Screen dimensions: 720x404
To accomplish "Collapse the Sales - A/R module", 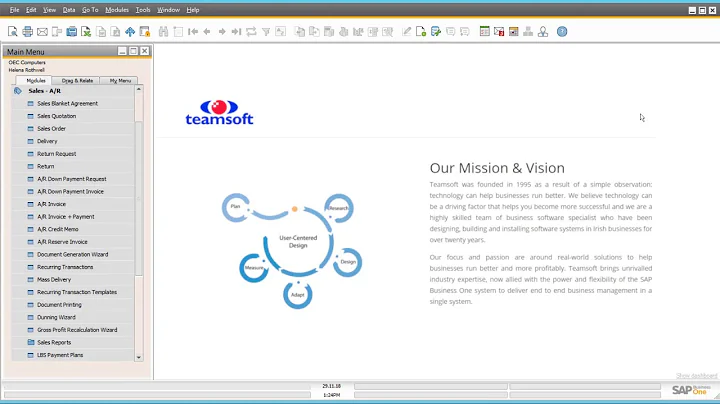I will click(44, 91).
